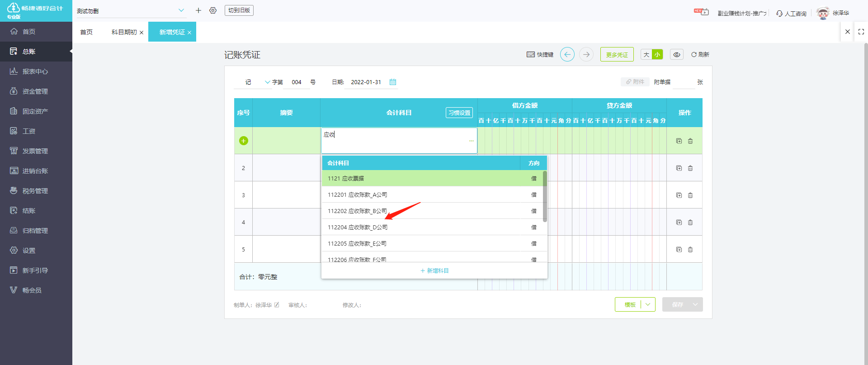Expand the 模板 button dropdown arrow
This screenshot has width=868, height=365.
[648, 304]
